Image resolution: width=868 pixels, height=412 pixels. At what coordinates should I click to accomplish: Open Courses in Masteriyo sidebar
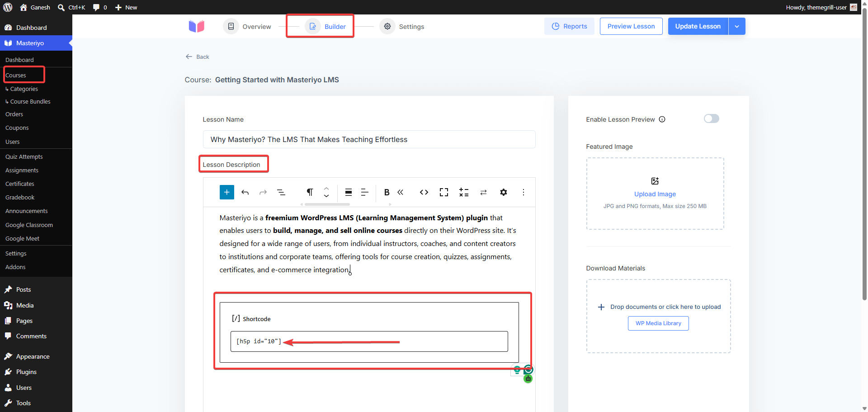click(16, 75)
